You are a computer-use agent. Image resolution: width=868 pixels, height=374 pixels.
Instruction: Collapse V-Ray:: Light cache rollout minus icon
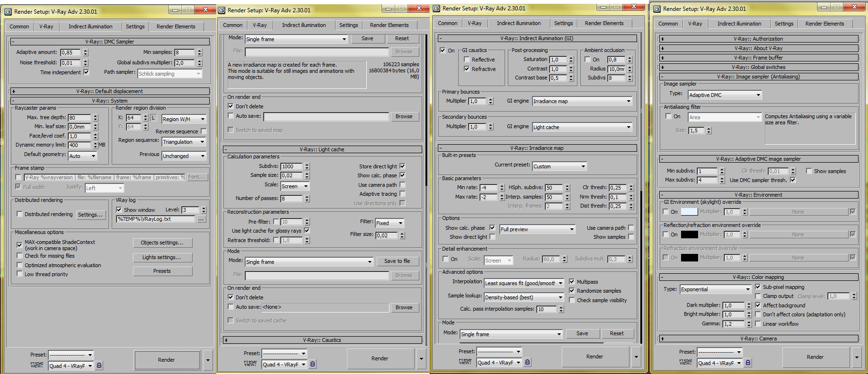[226, 149]
